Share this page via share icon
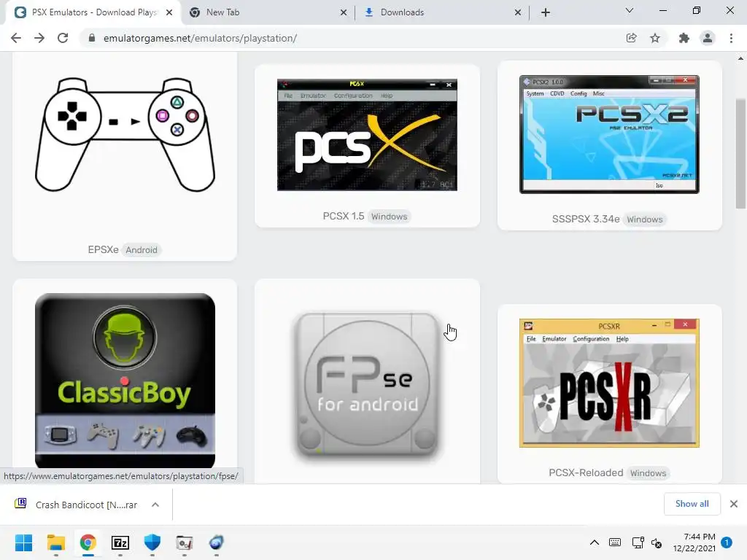 [x=631, y=38]
